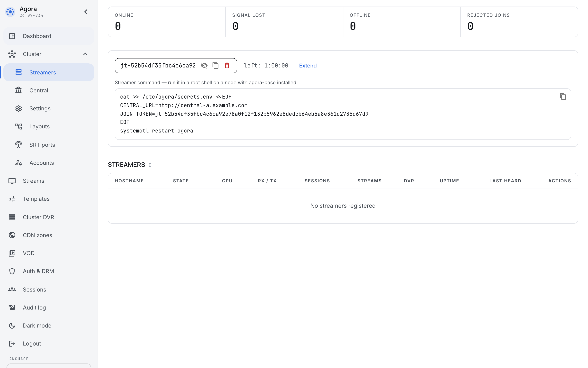
Task: Open the Dashboard icon in the sidebar
Action: click(12, 36)
